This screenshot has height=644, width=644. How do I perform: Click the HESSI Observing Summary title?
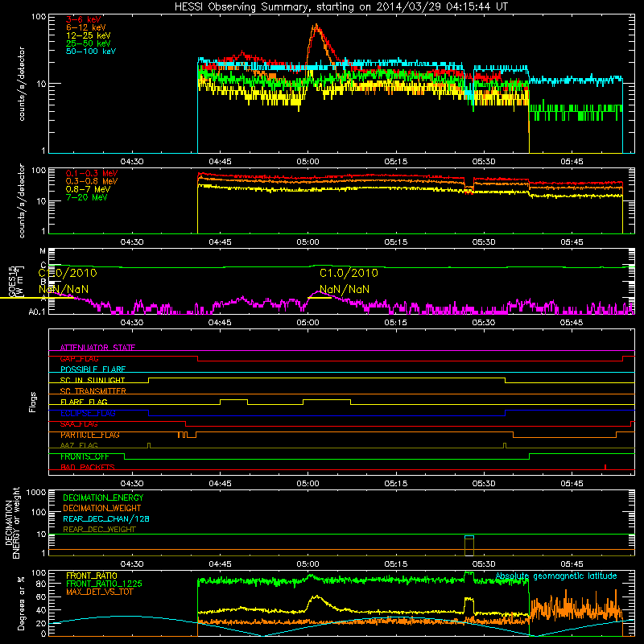[x=341, y=6]
